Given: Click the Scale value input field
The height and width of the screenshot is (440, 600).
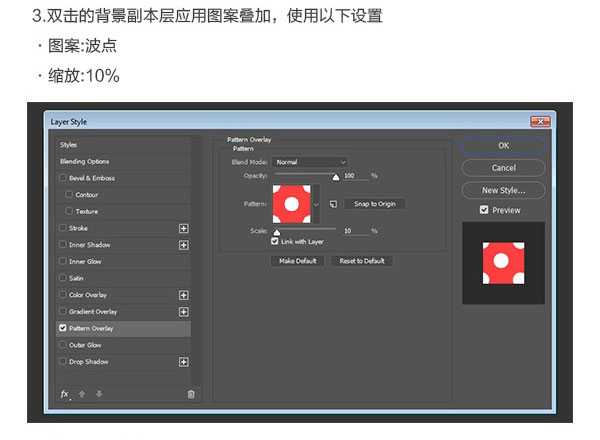Looking at the screenshot, I should coord(354,231).
